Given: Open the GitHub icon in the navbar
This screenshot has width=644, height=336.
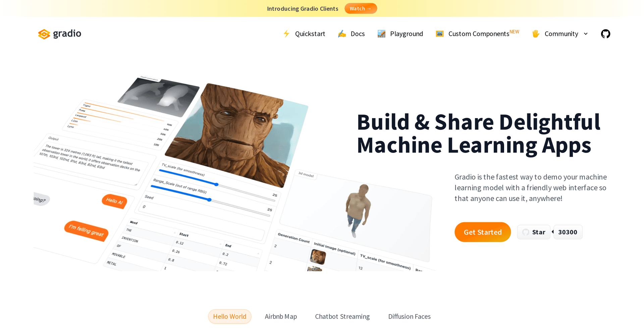Looking at the screenshot, I should click(x=605, y=34).
